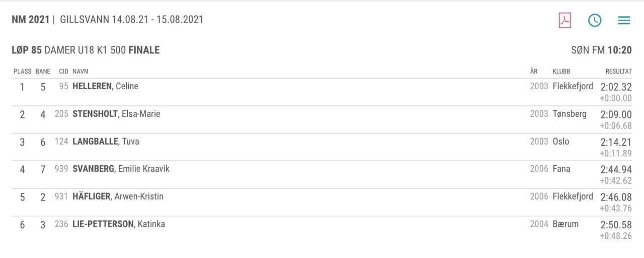
Task: Click winning time 2:02.32
Action: point(616,87)
